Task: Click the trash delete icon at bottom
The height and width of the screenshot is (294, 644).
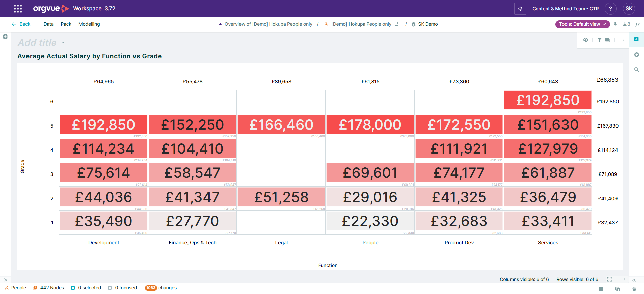Action: click(634, 289)
